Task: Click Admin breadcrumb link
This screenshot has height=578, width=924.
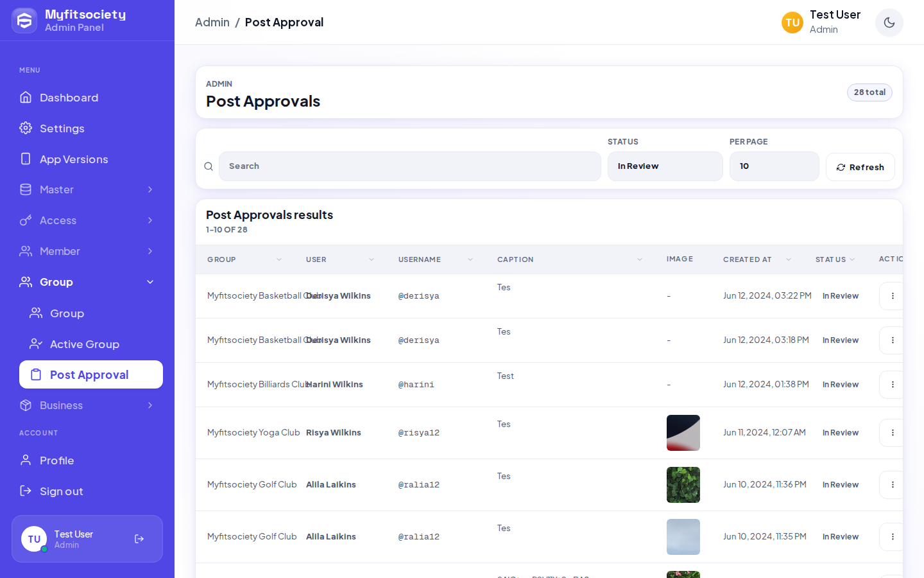Action: point(212,22)
